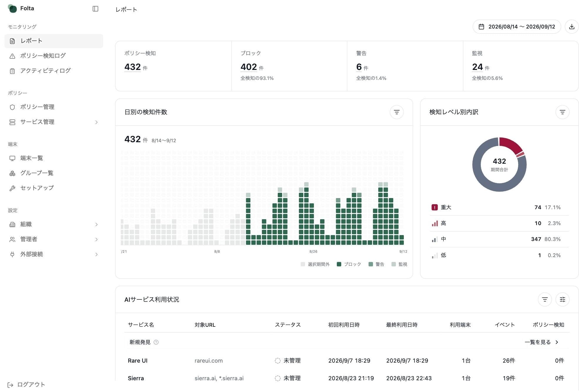Click the users icon for 管理者
The image size is (579, 392).
[12, 239]
